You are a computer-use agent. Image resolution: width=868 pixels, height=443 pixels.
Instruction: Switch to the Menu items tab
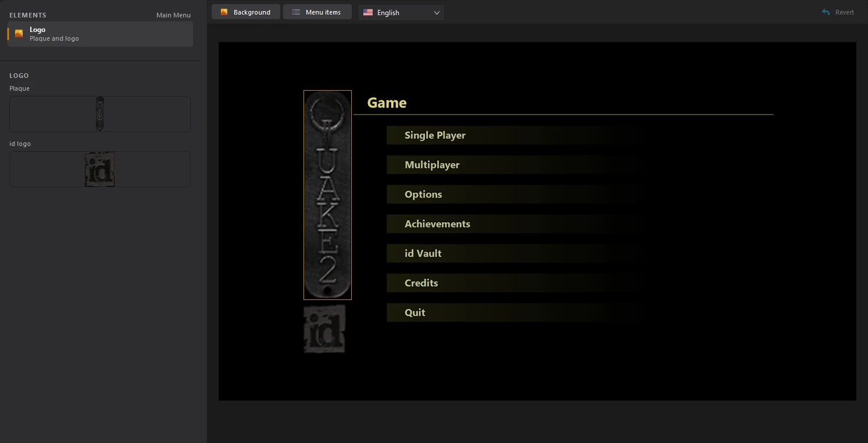(x=317, y=12)
